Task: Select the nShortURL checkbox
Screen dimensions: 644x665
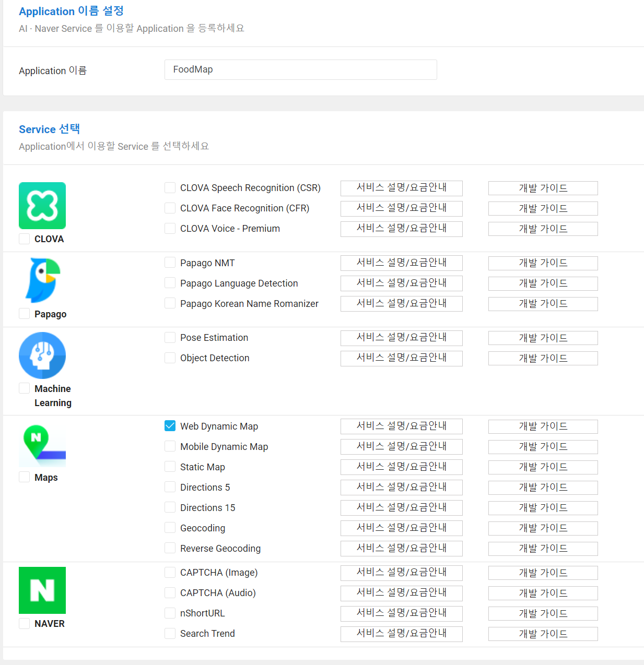Action: tap(170, 613)
